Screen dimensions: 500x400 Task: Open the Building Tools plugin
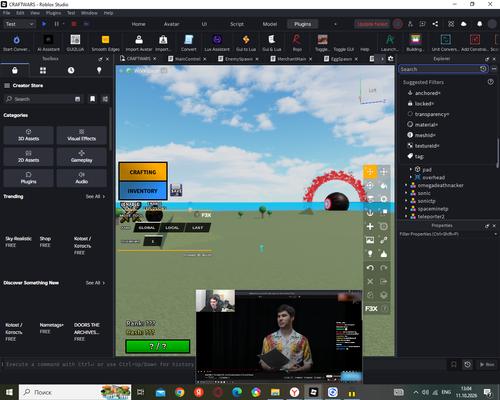pyautogui.click(x=415, y=43)
